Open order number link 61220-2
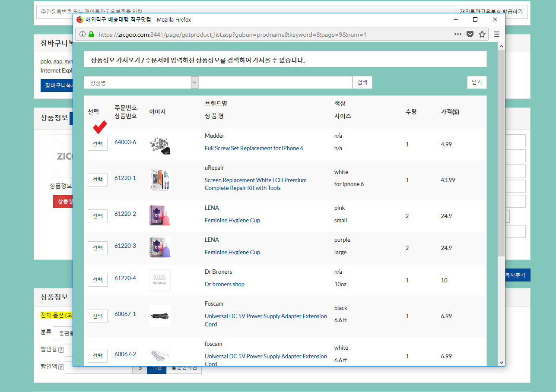The image size is (556, 392). coord(125,214)
